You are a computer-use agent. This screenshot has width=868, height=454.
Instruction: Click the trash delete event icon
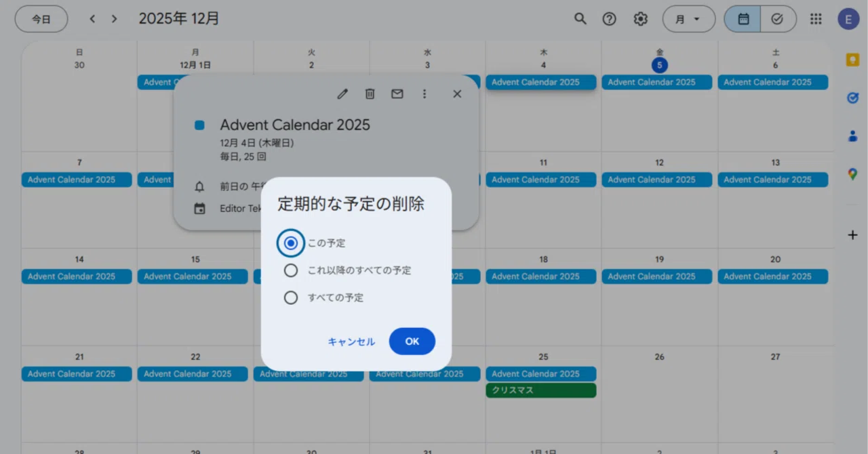coord(370,94)
